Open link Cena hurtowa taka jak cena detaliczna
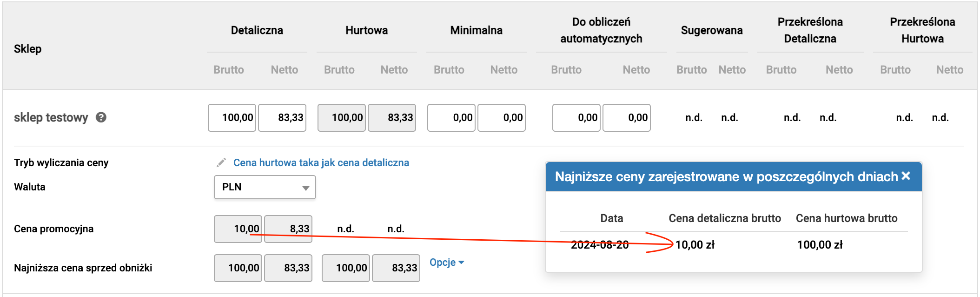Screen dimensions: 980x297 (321, 162)
